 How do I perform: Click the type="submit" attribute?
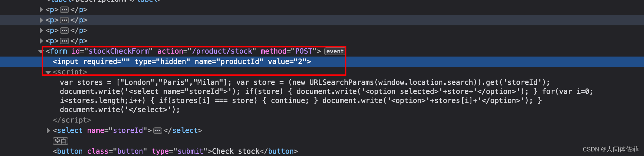(180, 151)
